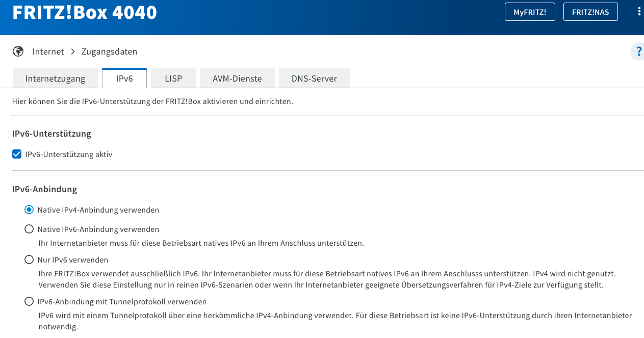The height and width of the screenshot is (338, 644).
Task: Select the Nur IPv6 verwenden option
Action: pyautogui.click(x=29, y=260)
